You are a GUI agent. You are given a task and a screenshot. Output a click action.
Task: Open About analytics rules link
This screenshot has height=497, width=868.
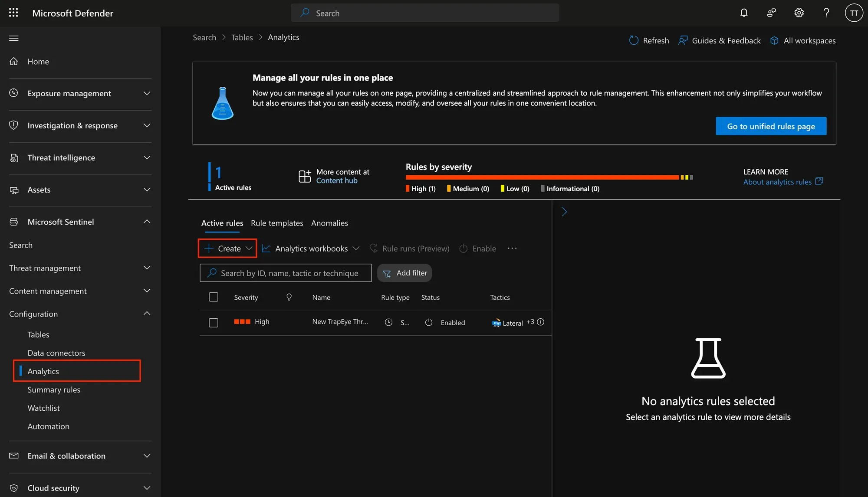[783, 182]
